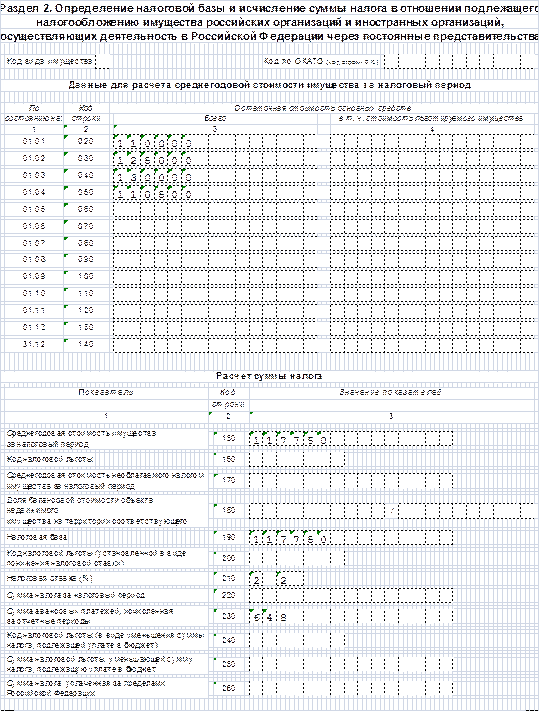Click the 125000 value in row 01.02
This screenshot has width=540, height=712.
[154, 160]
